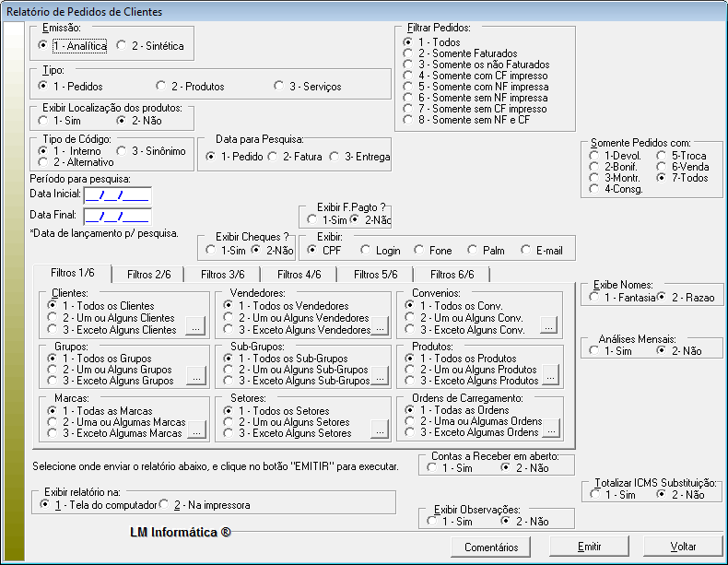Select 2 - Somente Faturados filter
Viewport: 728px width, 565px height.
pos(408,54)
